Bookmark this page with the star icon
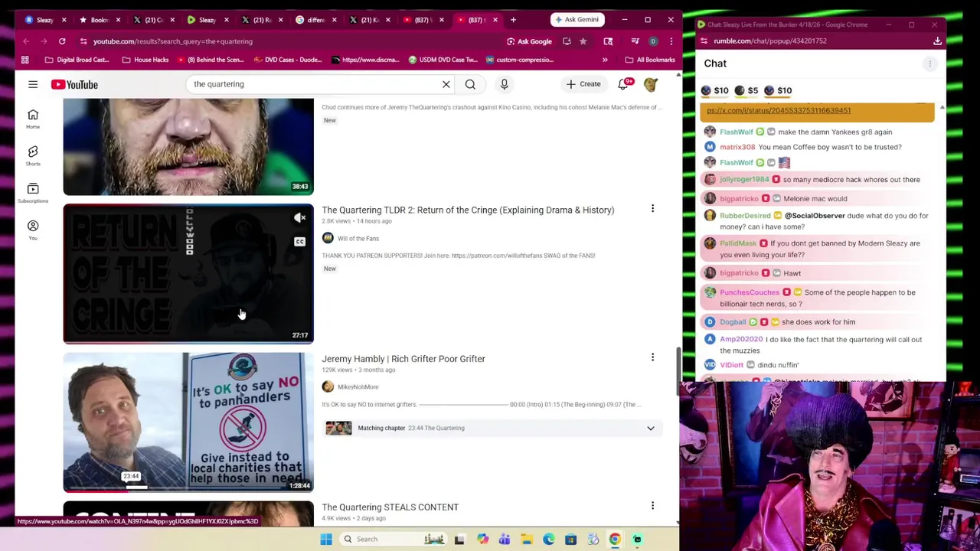Image resolution: width=980 pixels, height=551 pixels. point(583,41)
